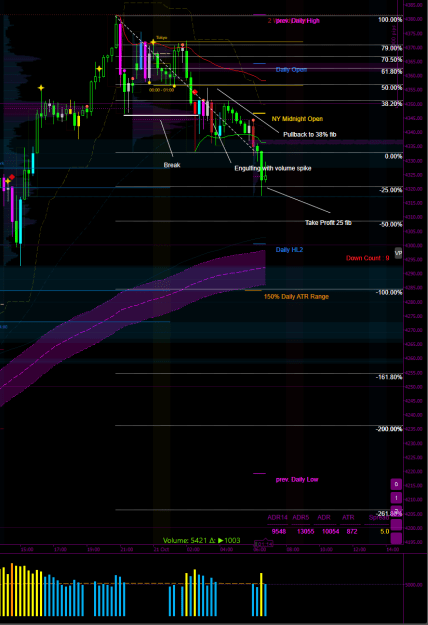Click the 15:00 time axis label

click(27, 549)
